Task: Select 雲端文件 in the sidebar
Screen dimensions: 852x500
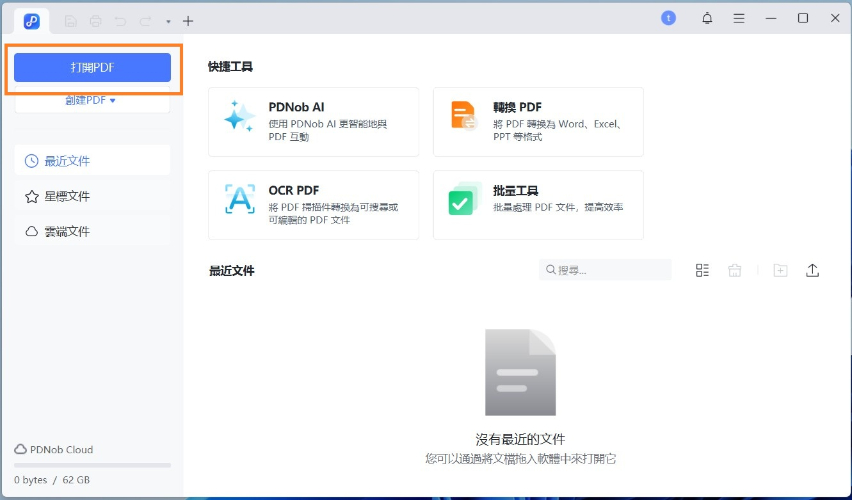Action: [92, 232]
